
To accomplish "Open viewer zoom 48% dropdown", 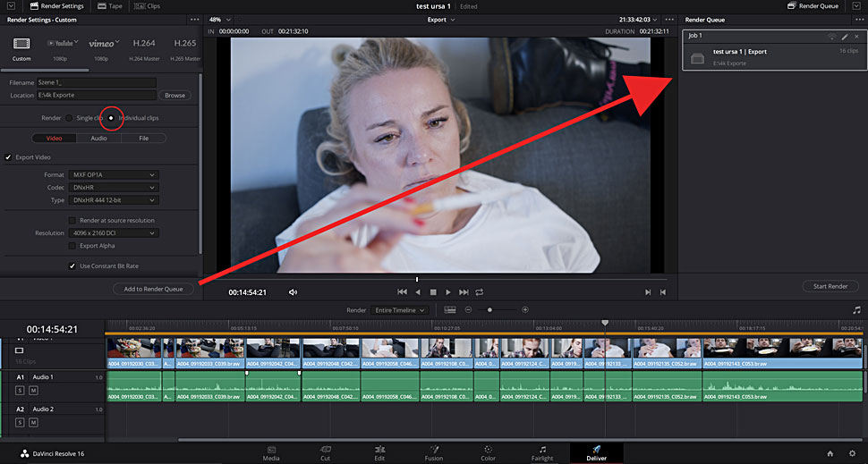I will pyautogui.click(x=220, y=20).
